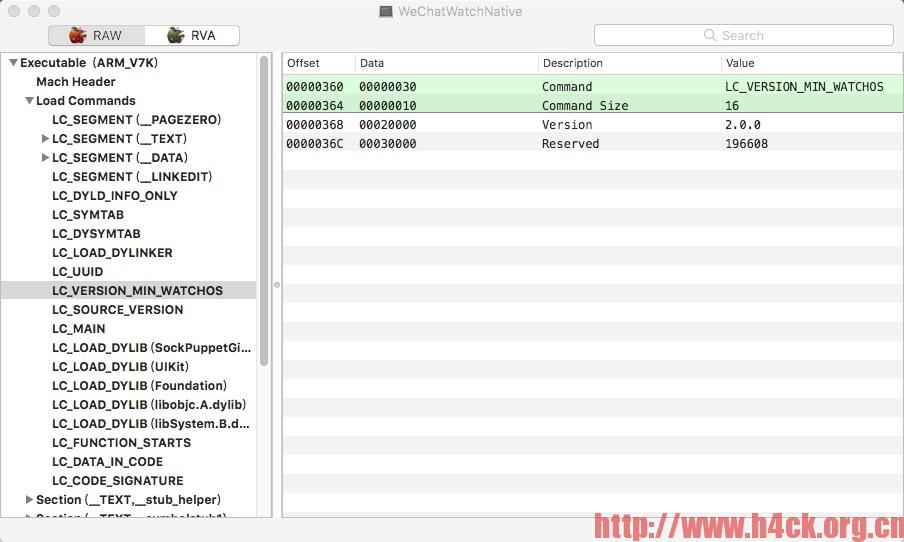Click data cell 00020000
The width and height of the screenshot is (904, 542).
coord(387,125)
